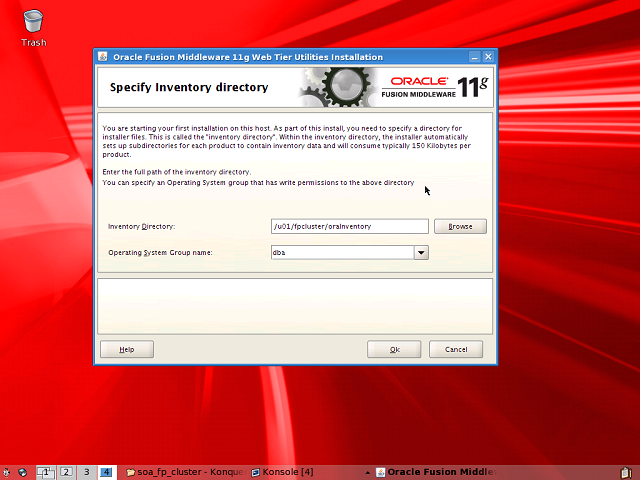Cancel the inventory directory dialog

[x=456, y=349]
